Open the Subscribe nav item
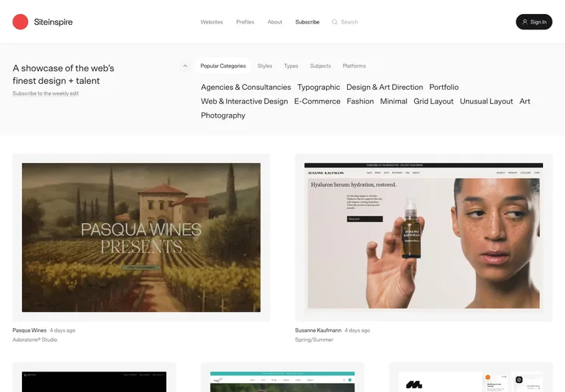This screenshot has width=565, height=392. click(x=308, y=22)
